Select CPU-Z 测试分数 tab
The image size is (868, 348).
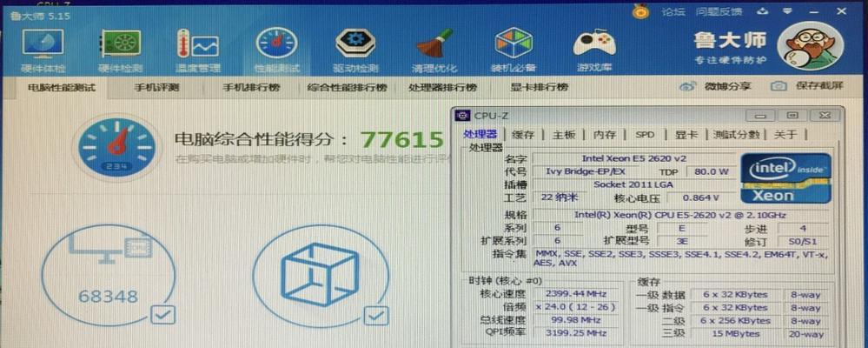[x=736, y=135]
